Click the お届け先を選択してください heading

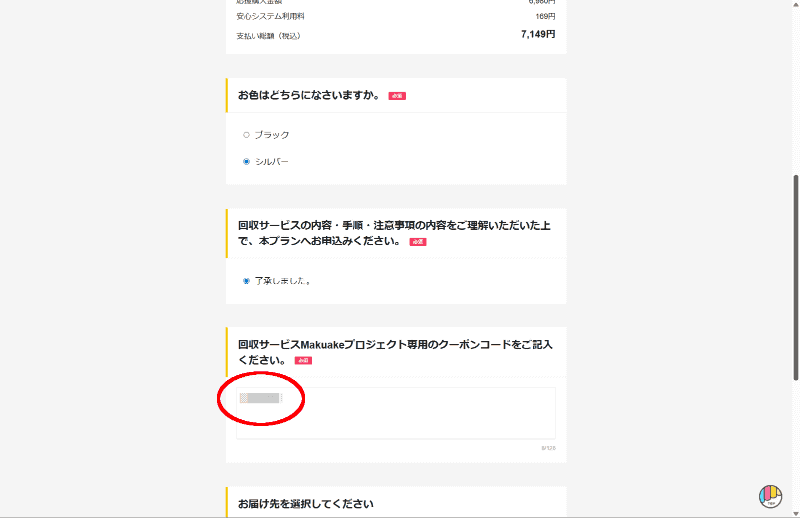click(306, 504)
